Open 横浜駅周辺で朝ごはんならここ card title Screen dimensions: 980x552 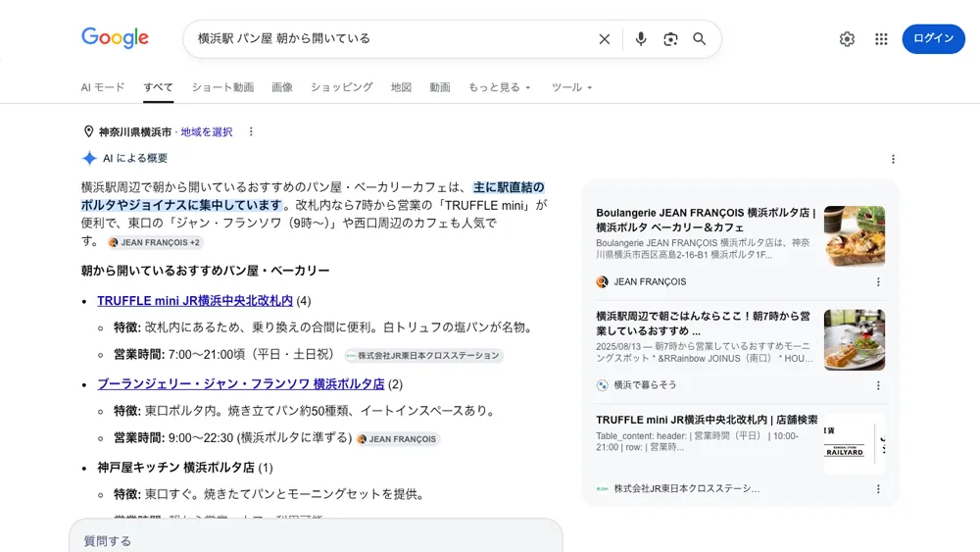[x=703, y=324]
